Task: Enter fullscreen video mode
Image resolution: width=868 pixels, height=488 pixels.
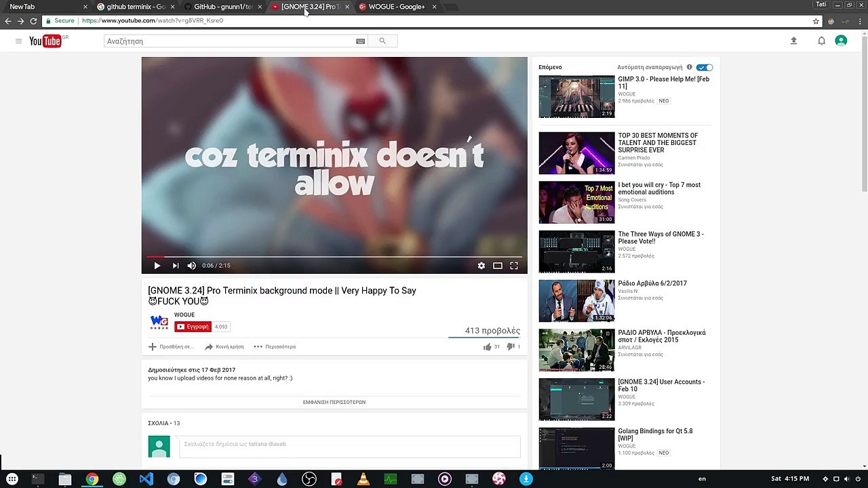Action: pos(514,266)
